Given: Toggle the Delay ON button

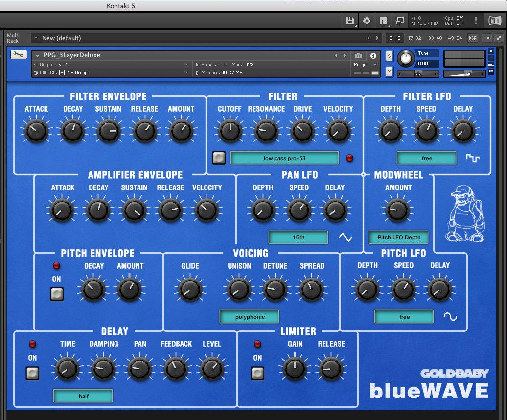Looking at the screenshot, I should point(32,373).
